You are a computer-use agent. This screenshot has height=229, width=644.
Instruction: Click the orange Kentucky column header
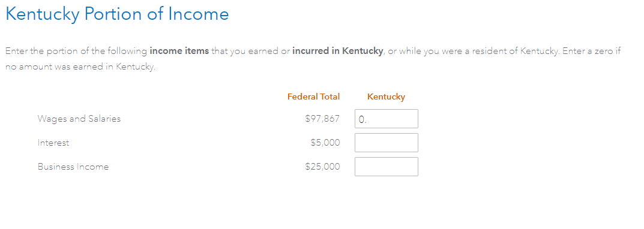pos(386,97)
